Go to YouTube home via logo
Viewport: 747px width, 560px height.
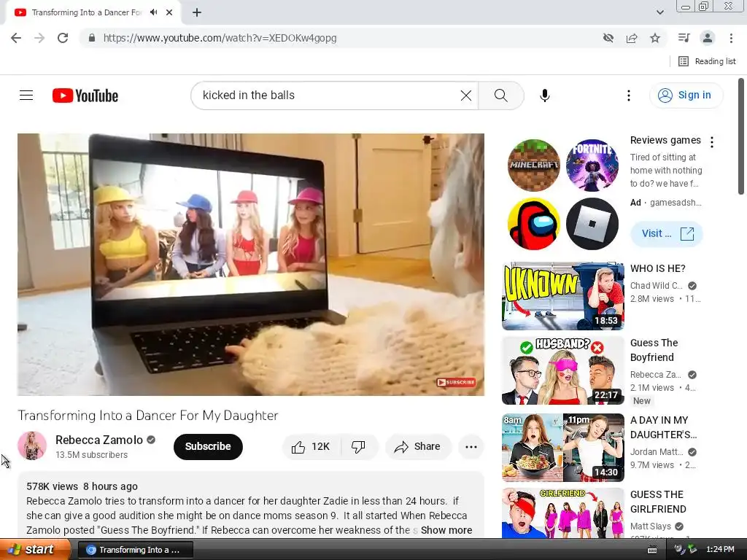coord(85,96)
